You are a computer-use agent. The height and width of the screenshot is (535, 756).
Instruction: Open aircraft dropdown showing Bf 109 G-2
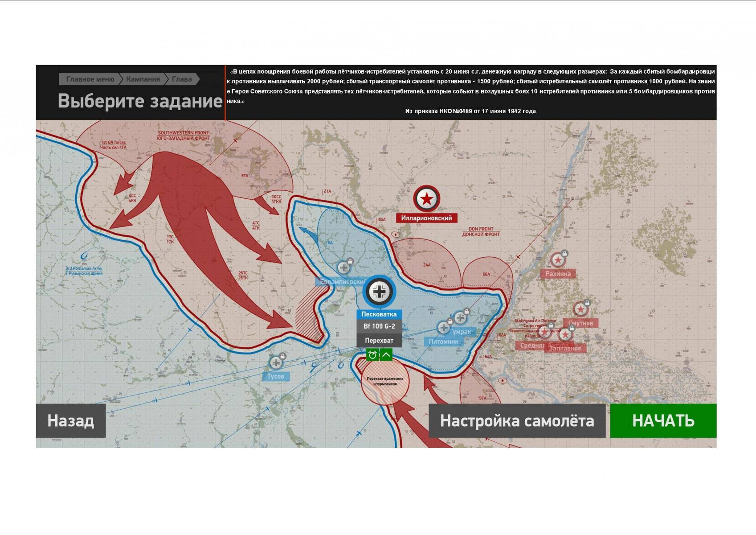coord(379,326)
